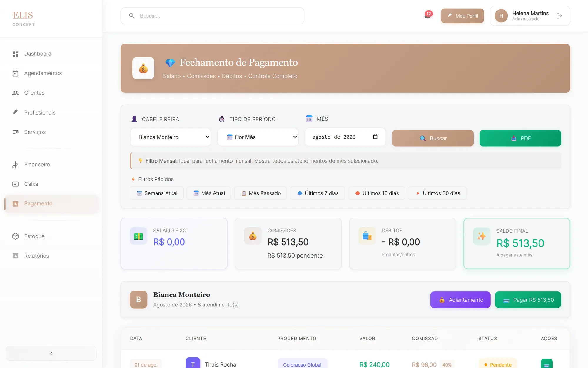Click the Dashboard grid icon in sidebar
588x368 pixels.
[15, 54]
